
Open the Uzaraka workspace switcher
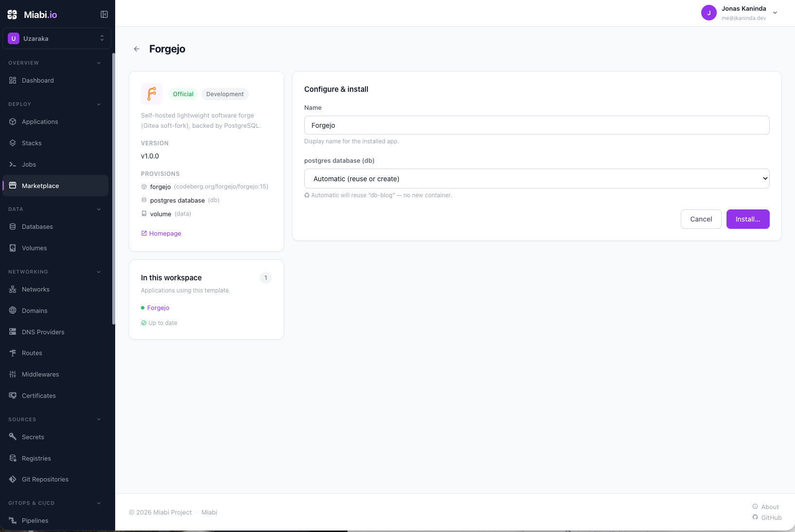tap(57, 38)
